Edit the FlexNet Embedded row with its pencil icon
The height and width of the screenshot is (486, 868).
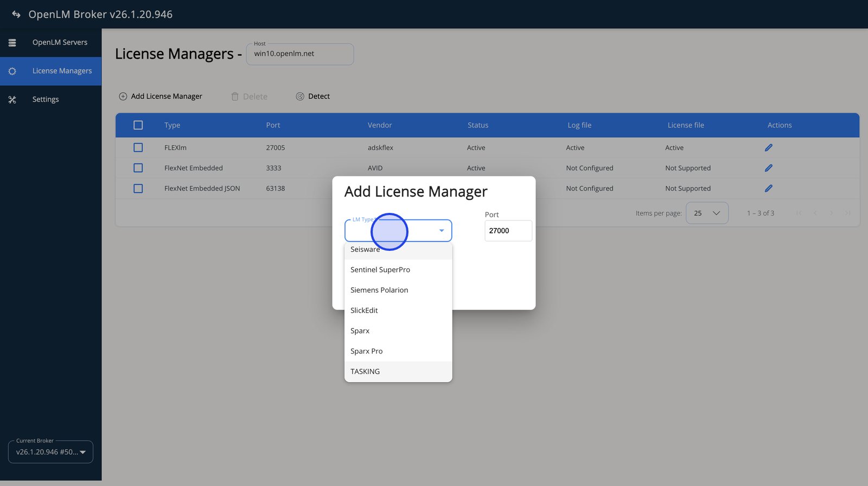pos(769,168)
